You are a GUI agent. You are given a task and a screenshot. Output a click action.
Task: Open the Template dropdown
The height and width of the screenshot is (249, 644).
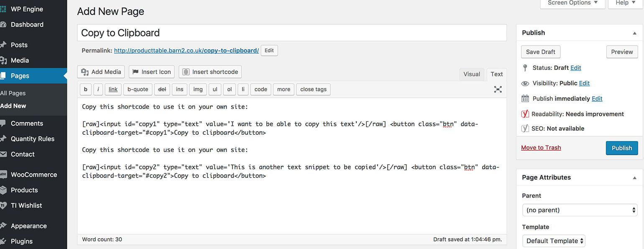(553, 241)
